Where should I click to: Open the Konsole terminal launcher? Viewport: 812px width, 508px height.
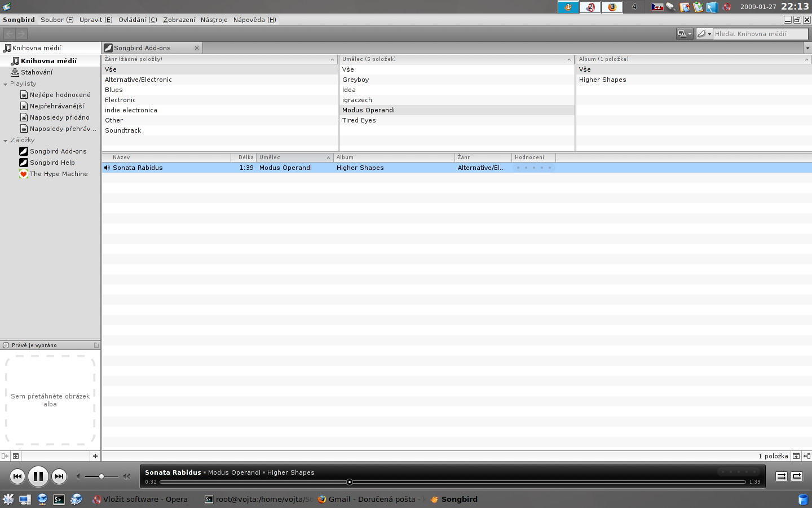point(59,500)
